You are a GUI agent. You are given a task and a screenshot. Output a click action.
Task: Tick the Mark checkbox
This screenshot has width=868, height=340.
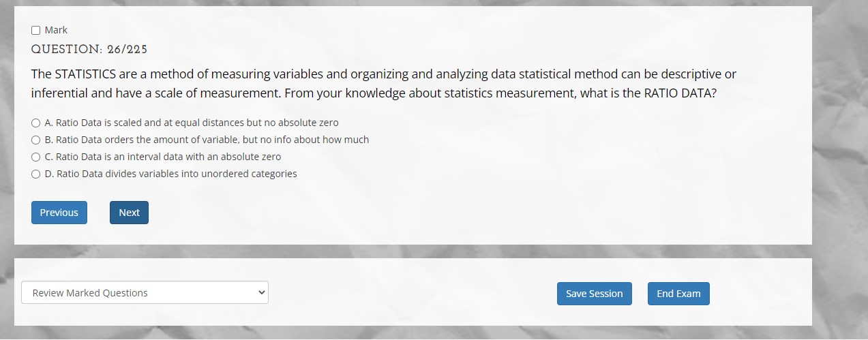pyautogui.click(x=35, y=31)
